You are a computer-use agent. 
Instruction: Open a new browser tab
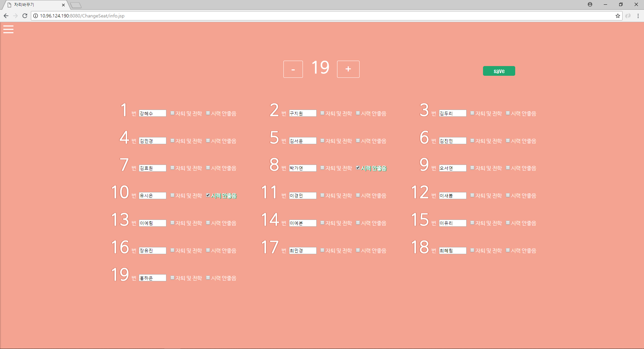[76, 5]
